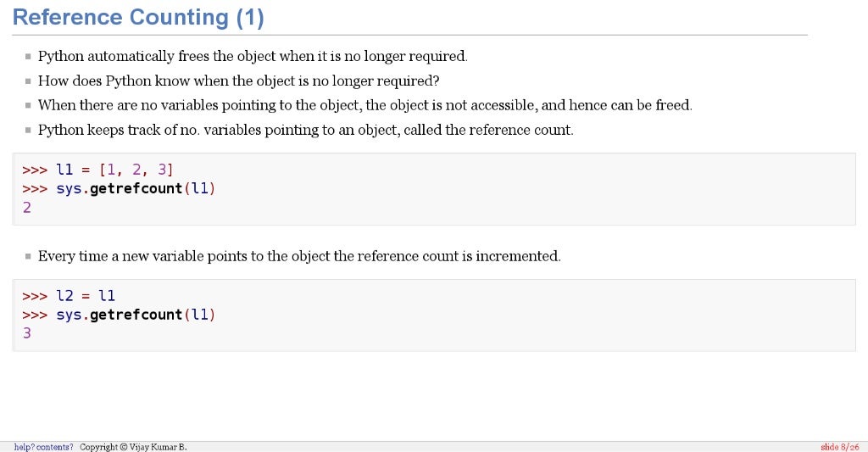Click bullet 'Every time a new variable points'

[x=299, y=256]
